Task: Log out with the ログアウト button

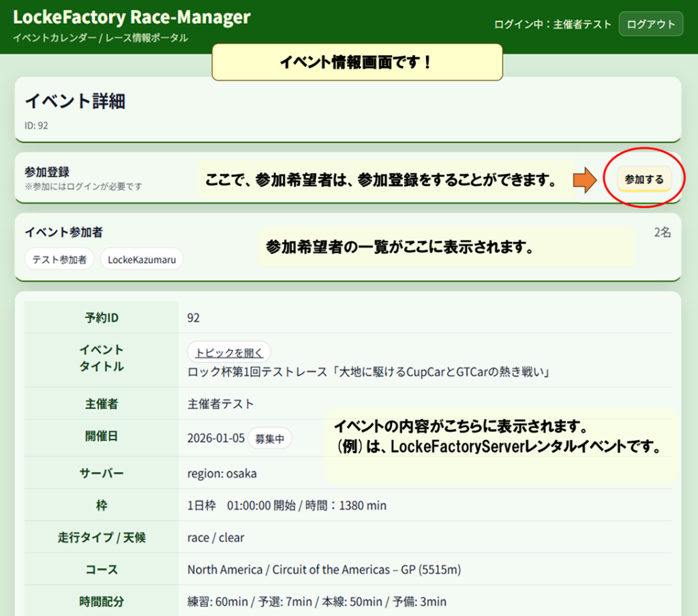Action: (650, 24)
